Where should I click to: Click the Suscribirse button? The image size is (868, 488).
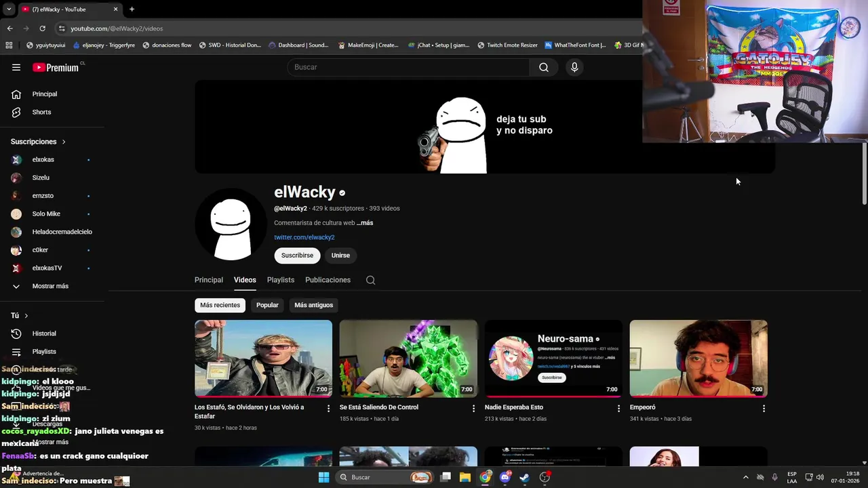coord(297,256)
